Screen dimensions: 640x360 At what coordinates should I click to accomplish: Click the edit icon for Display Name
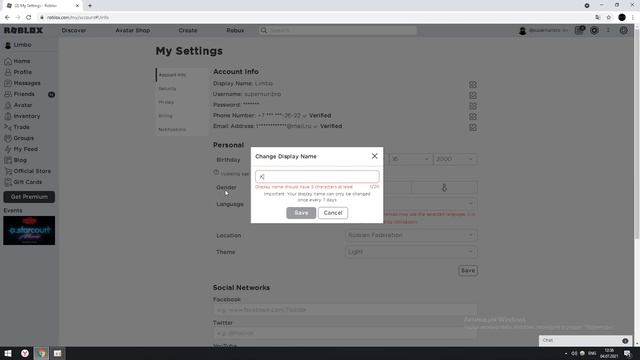pyautogui.click(x=473, y=84)
